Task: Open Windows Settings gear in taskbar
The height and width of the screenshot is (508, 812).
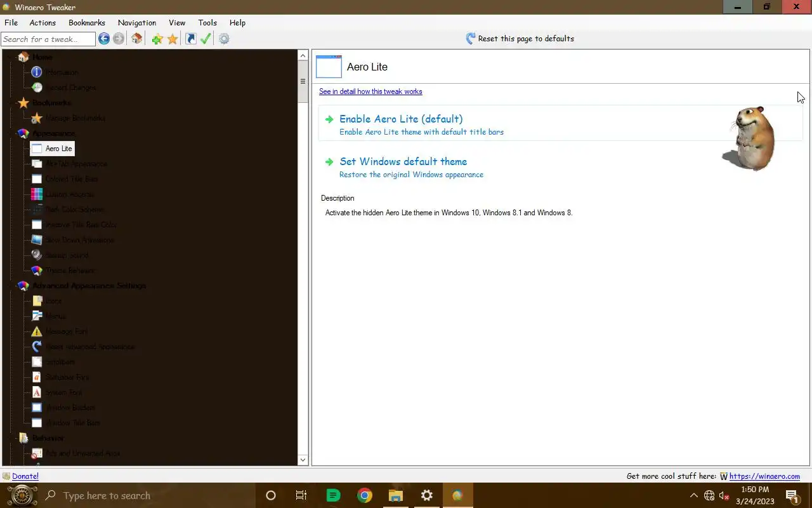Action: 427,495
